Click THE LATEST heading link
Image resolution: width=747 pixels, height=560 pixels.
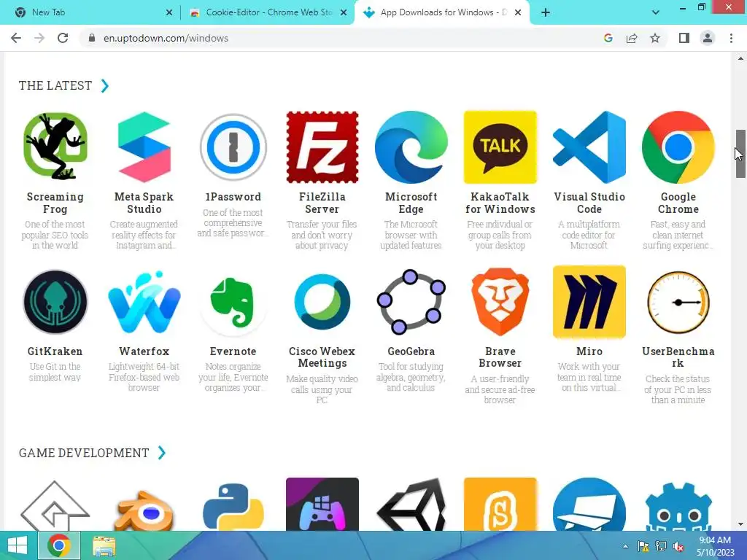coord(55,86)
